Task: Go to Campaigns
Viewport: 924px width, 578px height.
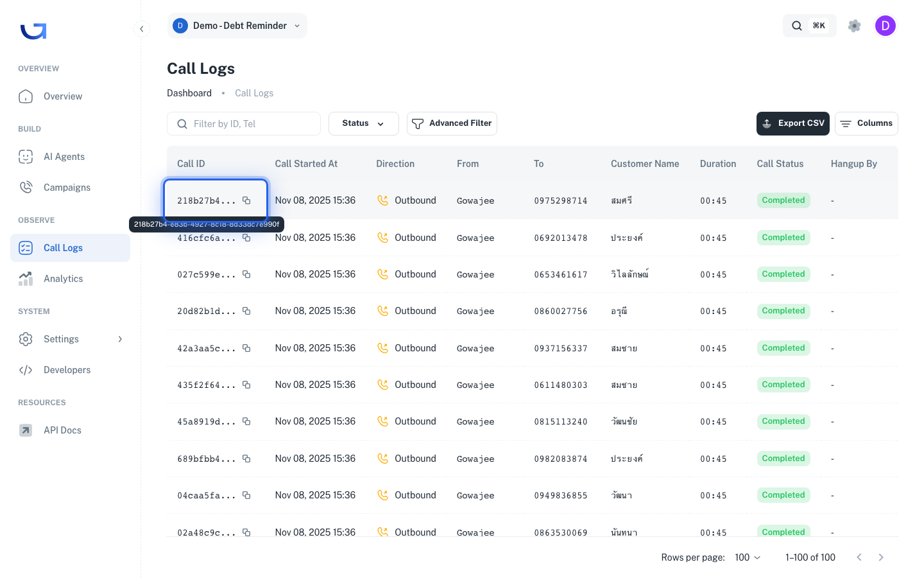Action: 70,188
